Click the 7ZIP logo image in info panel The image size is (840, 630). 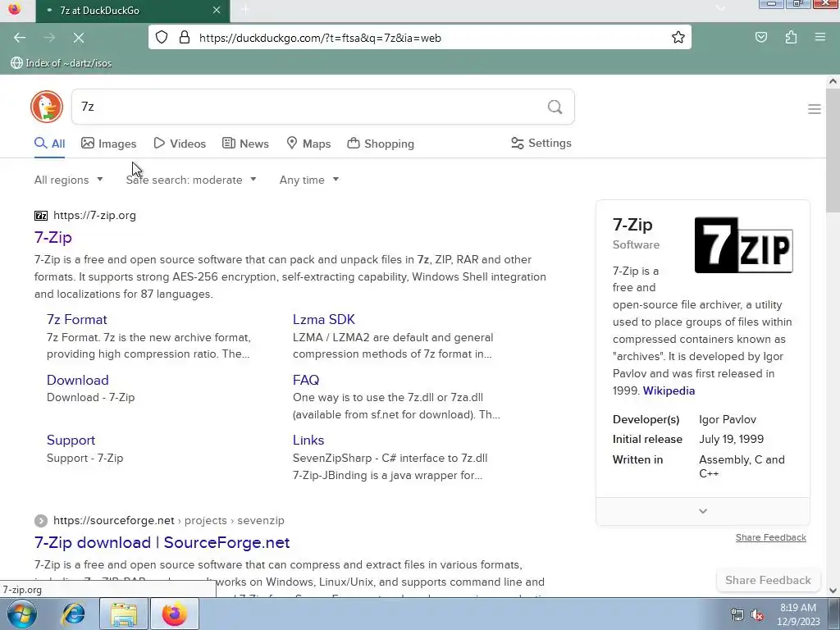[743, 244]
